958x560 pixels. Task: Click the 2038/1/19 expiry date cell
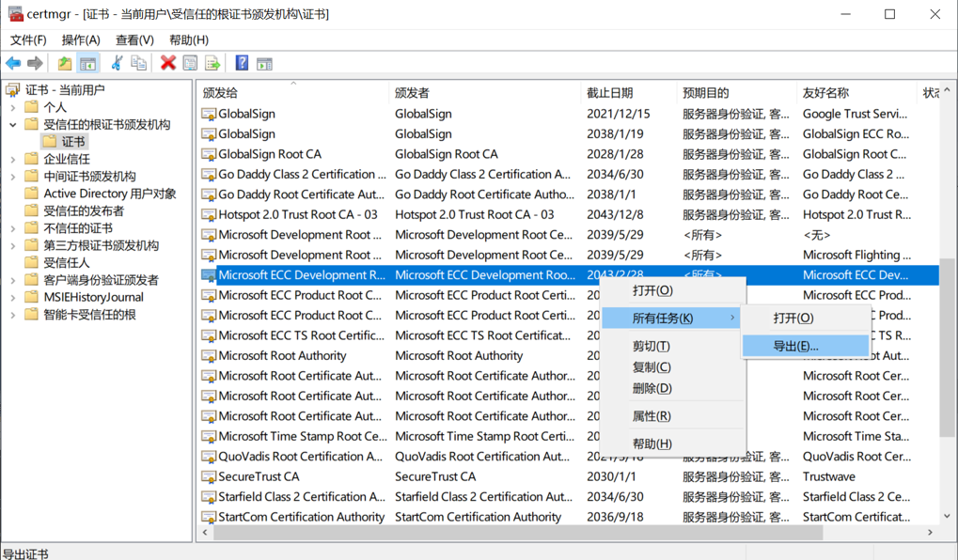click(614, 134)
